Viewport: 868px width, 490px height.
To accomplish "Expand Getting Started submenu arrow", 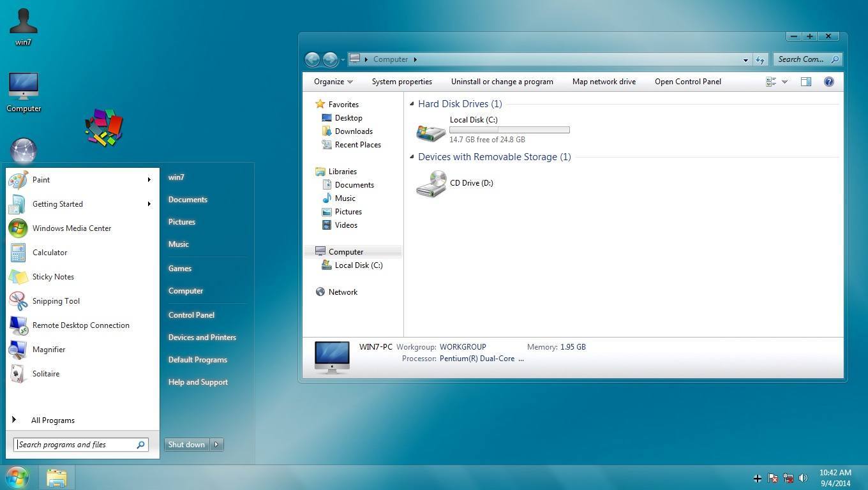I will pos(149,204).
